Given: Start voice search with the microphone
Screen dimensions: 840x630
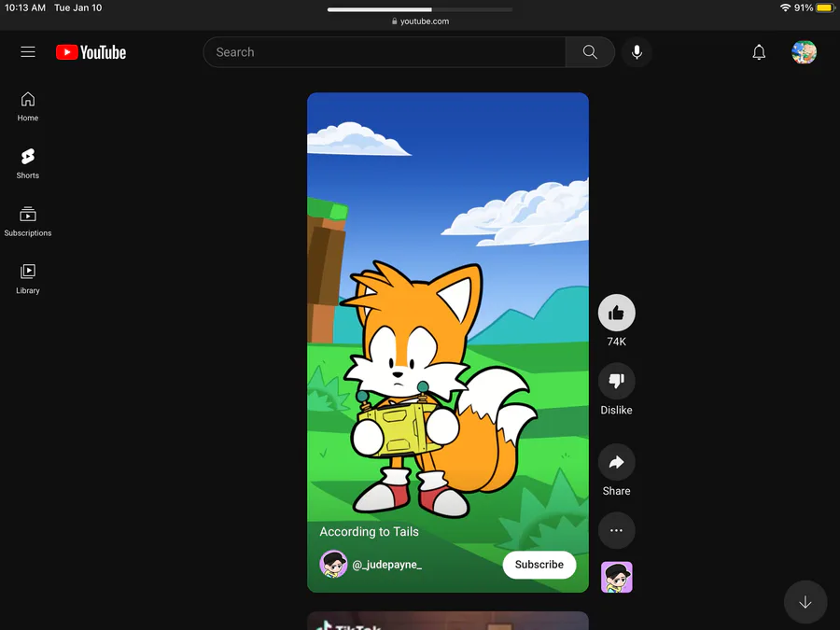Looking at the screenshot, I should [637, 52].
